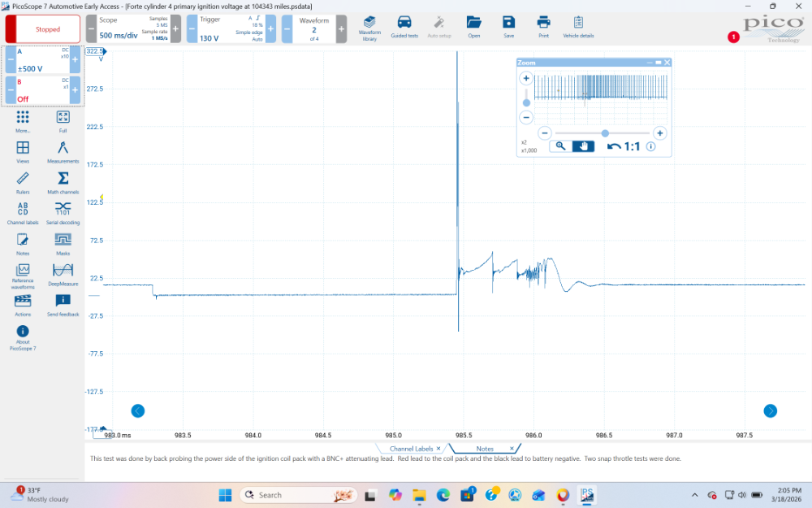Launch DeepMeasure analysis
This screenshot has height=508, width=812.
(63, 274)
